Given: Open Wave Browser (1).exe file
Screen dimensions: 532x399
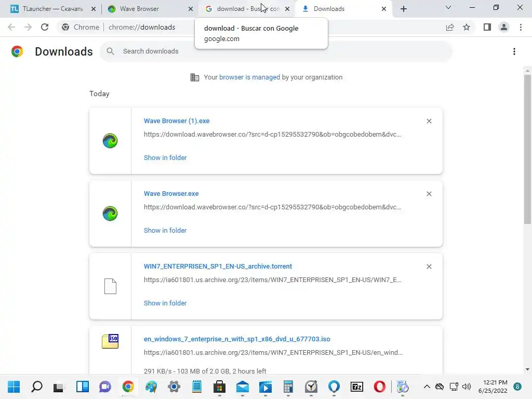Looking at the screenshot, I should (x=177, y=121).
